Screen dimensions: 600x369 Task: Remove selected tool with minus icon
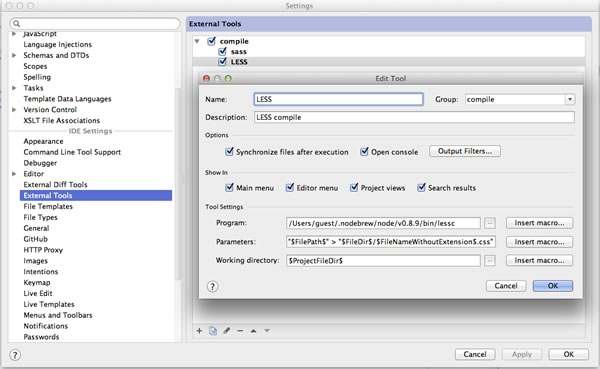click(x=240, y=331)
